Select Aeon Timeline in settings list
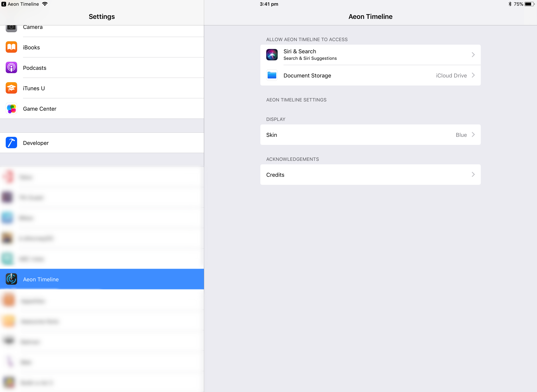537x392 pixels. pyautogui.click(x=102, y=279)
